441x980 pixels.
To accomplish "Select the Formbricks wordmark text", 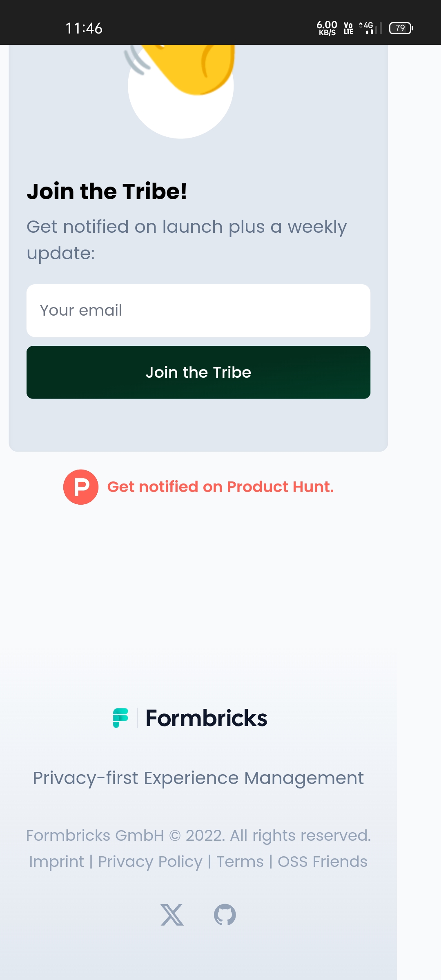I will [205, 717].
